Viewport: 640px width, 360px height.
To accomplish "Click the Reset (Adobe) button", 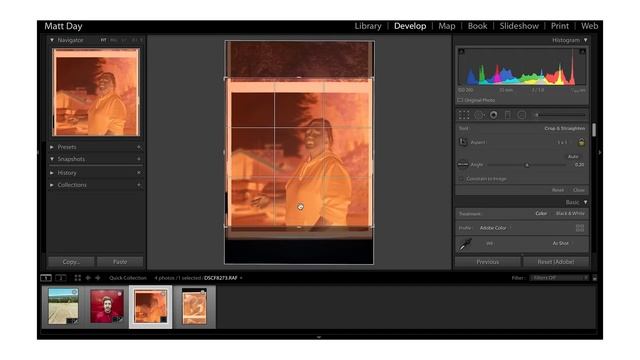I will tap(556, 262).
